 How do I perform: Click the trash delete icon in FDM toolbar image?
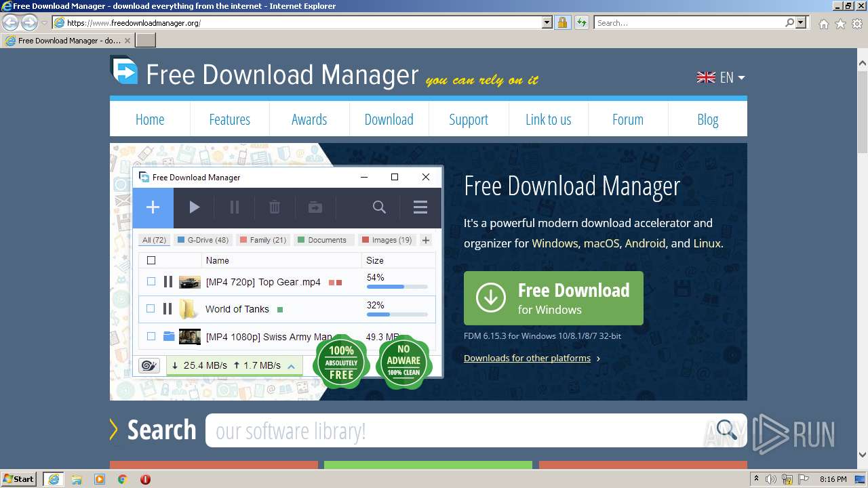275,207
